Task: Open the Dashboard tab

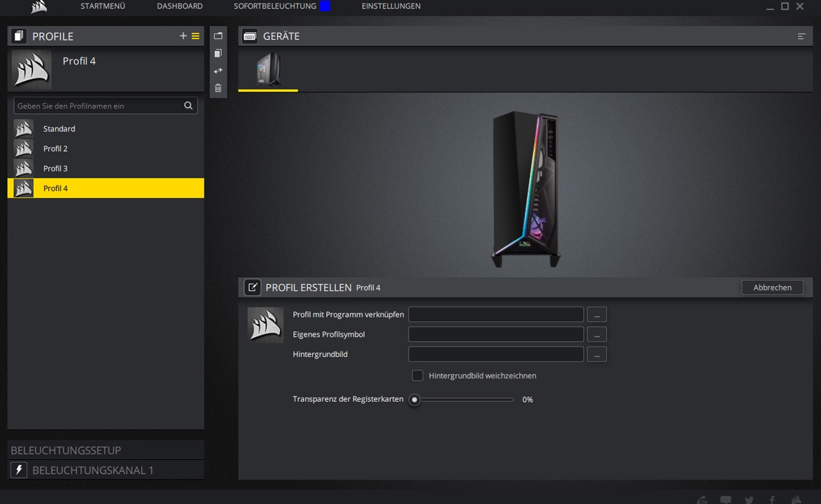Action: 180,6
